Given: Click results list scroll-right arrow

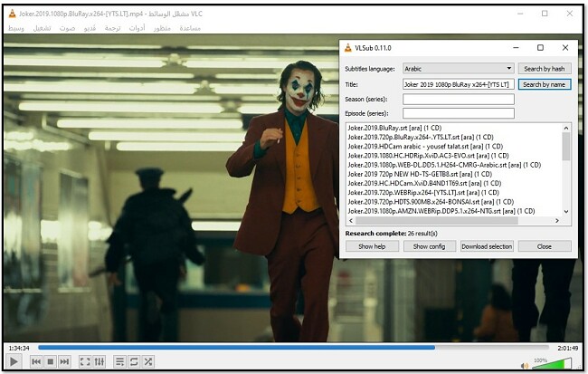Looking at the screenshot, I should pyautogui.click(x=557, y=221).
